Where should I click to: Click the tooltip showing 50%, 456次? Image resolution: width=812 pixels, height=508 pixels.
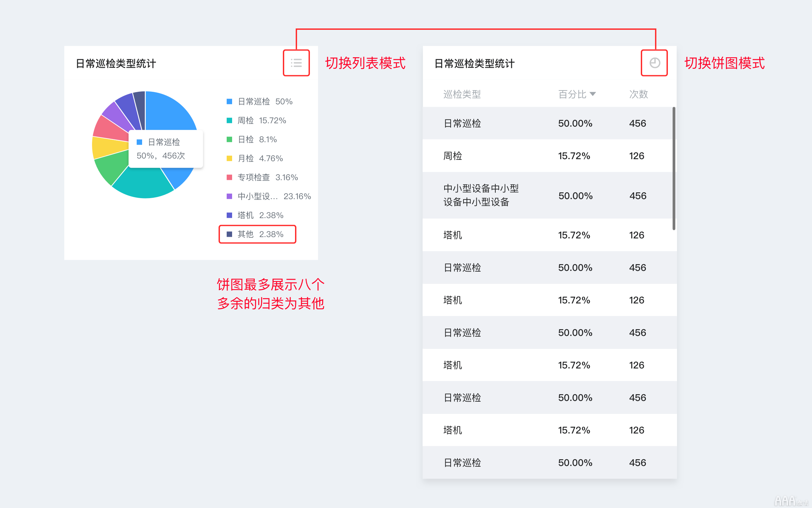(166, 149)
